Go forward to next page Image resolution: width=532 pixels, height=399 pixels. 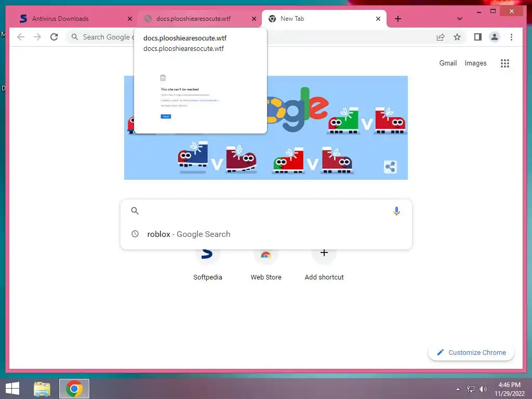37,37
